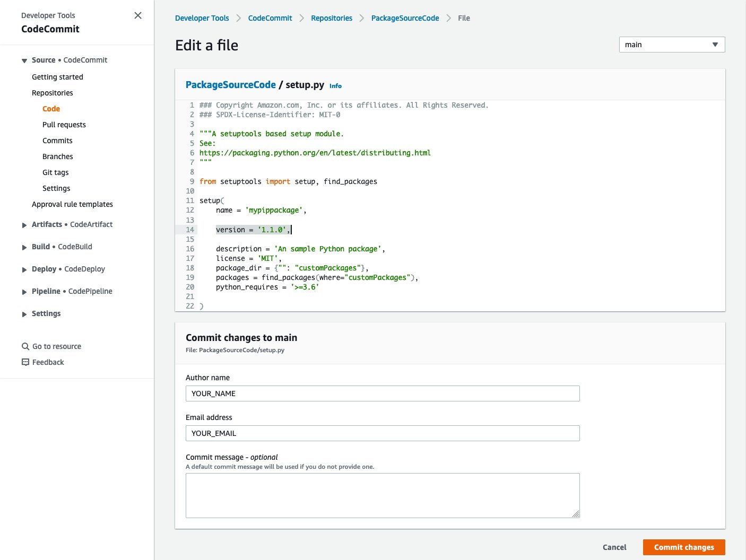The width and height of the screenshot is (746, 560).
Task: Go to Repositories via the breadcrumb
Action: [x=331, y=17]
